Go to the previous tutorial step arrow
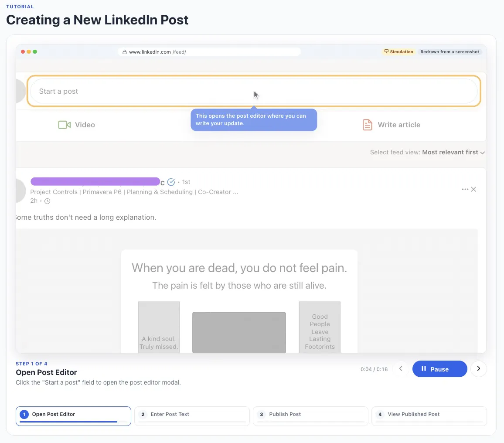Viewport: 504px width, 443px height. click(401, 369)
